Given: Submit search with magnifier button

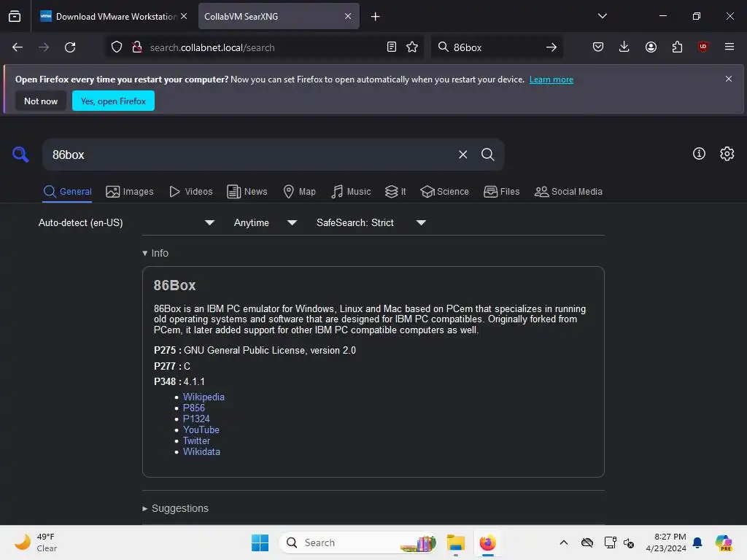Looking at the screenshot, I should [x=487, y=155].
